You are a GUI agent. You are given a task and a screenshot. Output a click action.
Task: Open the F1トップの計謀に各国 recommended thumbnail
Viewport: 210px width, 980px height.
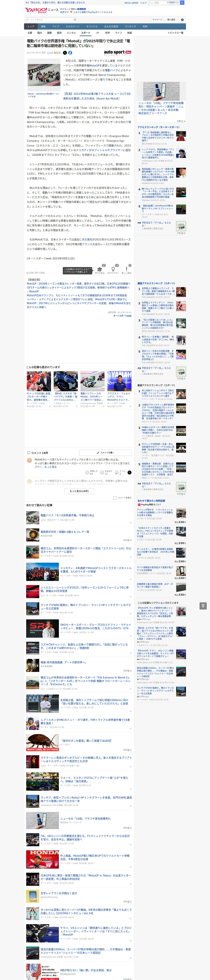pyautogui.click(x=39, y=381)
